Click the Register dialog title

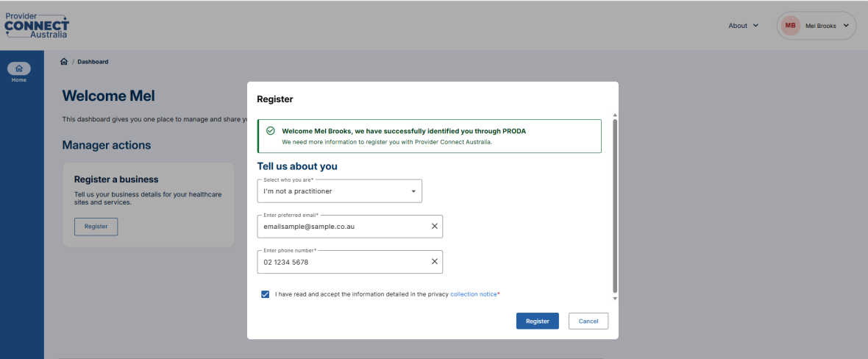click(x=275, y=100)
